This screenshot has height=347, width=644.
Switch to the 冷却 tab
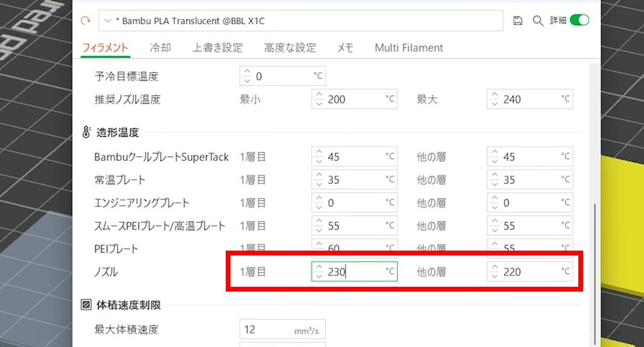pyautogui.click(x=160, y=48)
